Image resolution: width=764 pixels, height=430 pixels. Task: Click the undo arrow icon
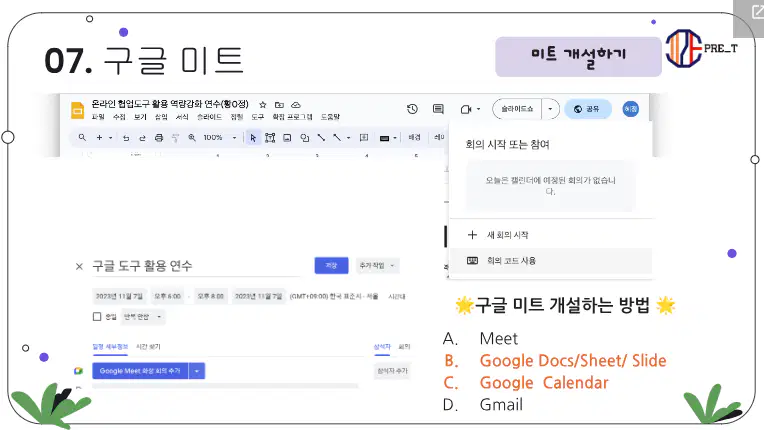point(126,138)
